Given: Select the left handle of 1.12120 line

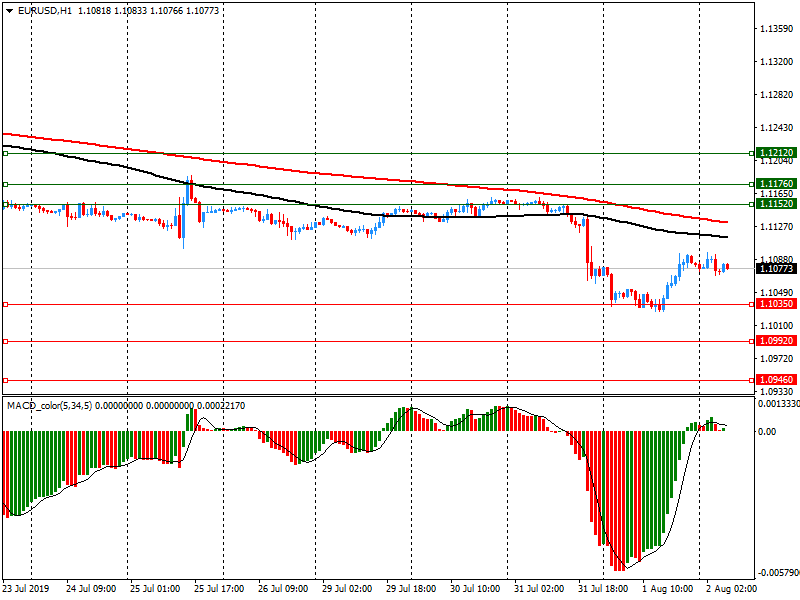Looking at the screenshot, I should tap(6, 153).
